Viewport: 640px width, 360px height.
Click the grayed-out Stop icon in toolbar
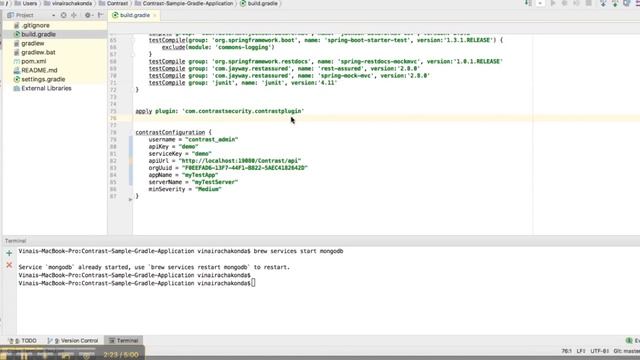589,3
